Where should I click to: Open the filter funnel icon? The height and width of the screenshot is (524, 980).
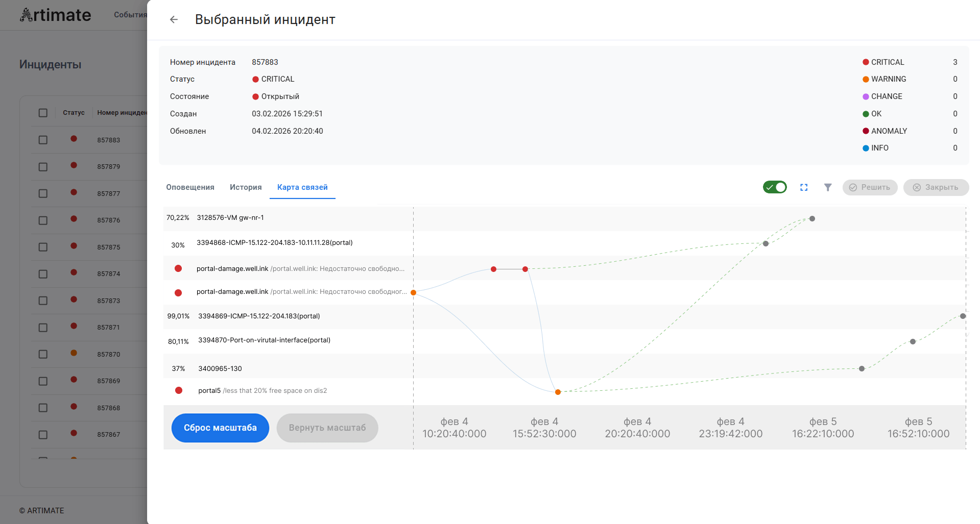tap(828, 187)
